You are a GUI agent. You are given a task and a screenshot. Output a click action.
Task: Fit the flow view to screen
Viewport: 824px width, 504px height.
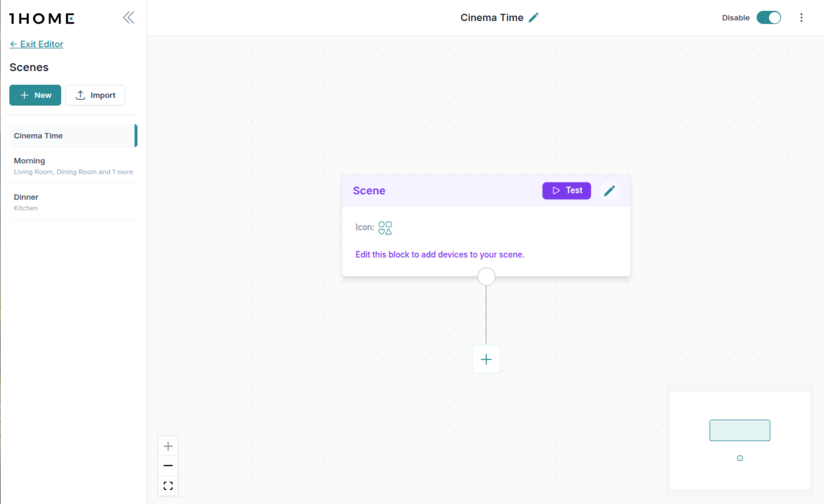click(168, 486)
